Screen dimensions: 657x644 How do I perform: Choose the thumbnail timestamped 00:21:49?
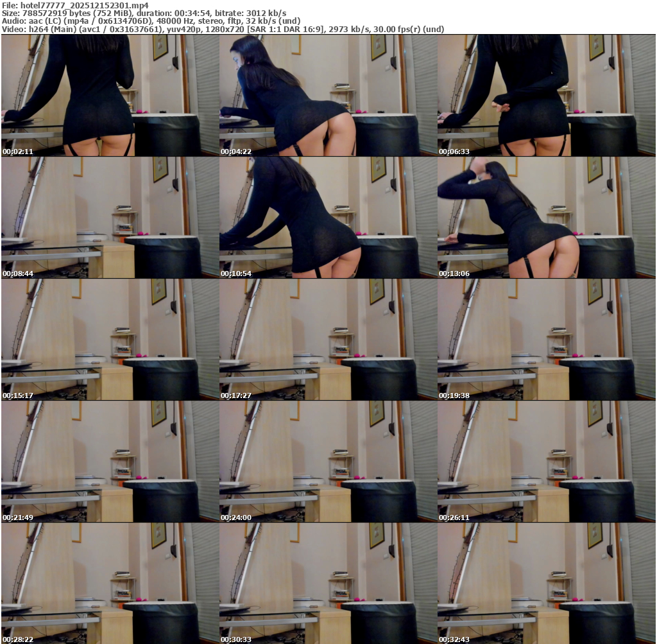point(110,461)
